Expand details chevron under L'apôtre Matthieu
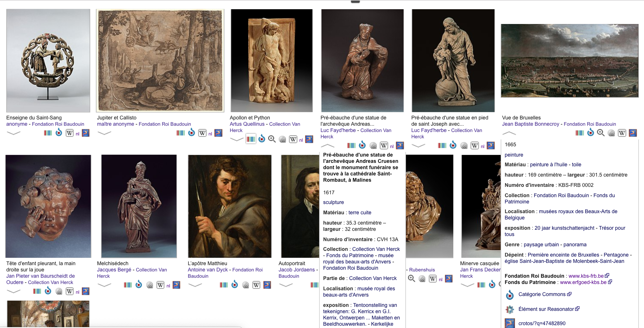The width and height of the screenshot is (644, 328). coord(195,285)
